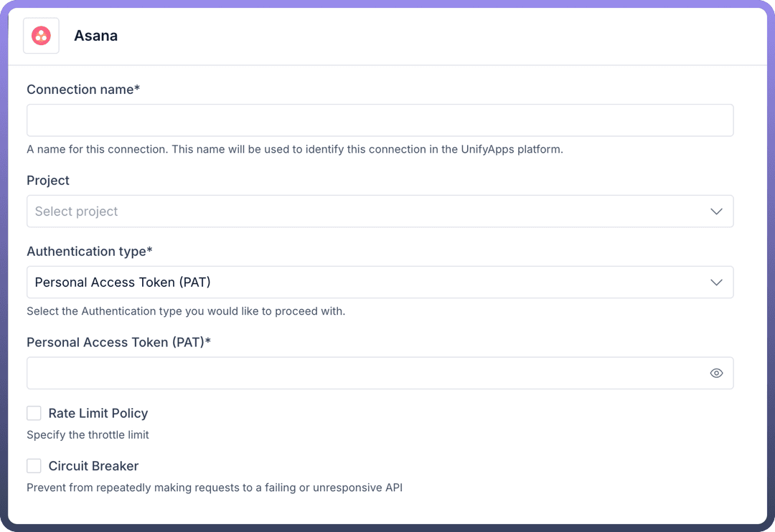Click the "Authentication type" field label
The height and width of the screenshot is (532, 775).
point(90,252)
